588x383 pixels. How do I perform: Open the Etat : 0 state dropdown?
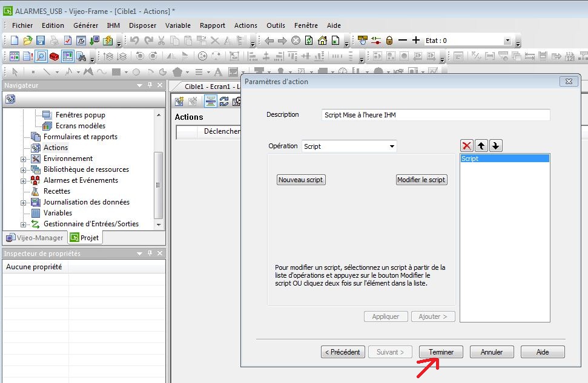point(507,41)
